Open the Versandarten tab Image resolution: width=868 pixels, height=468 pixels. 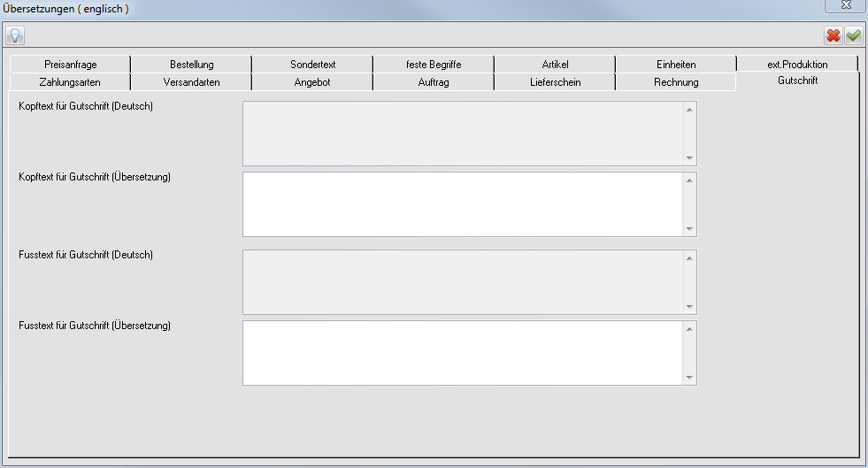(191, 82)
